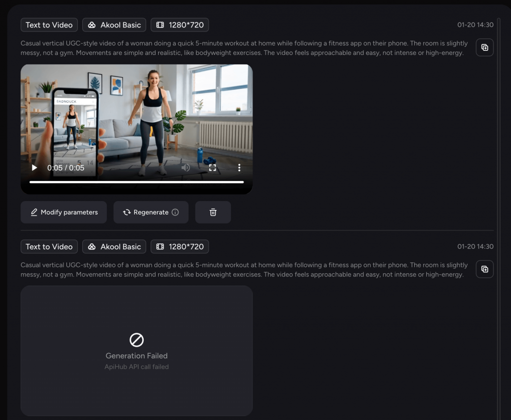
Task: Click the Akool Basic model badge on second card
Action: 114,246
